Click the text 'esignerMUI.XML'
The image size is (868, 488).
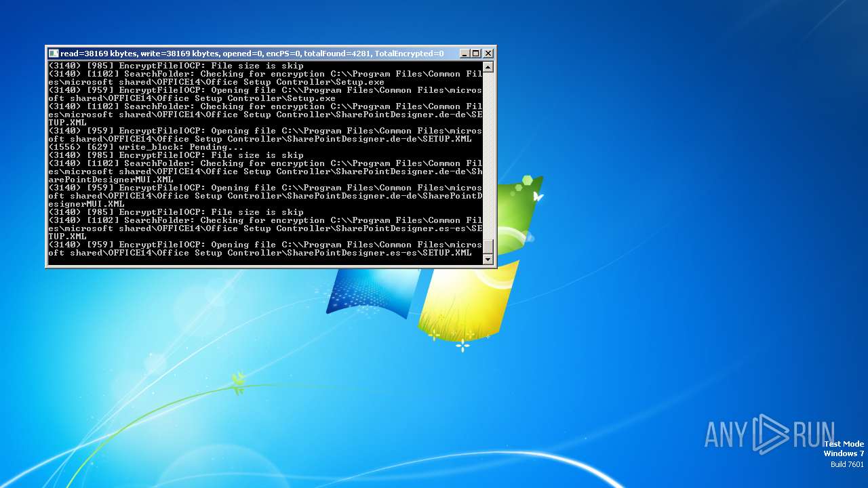(86, 204)
